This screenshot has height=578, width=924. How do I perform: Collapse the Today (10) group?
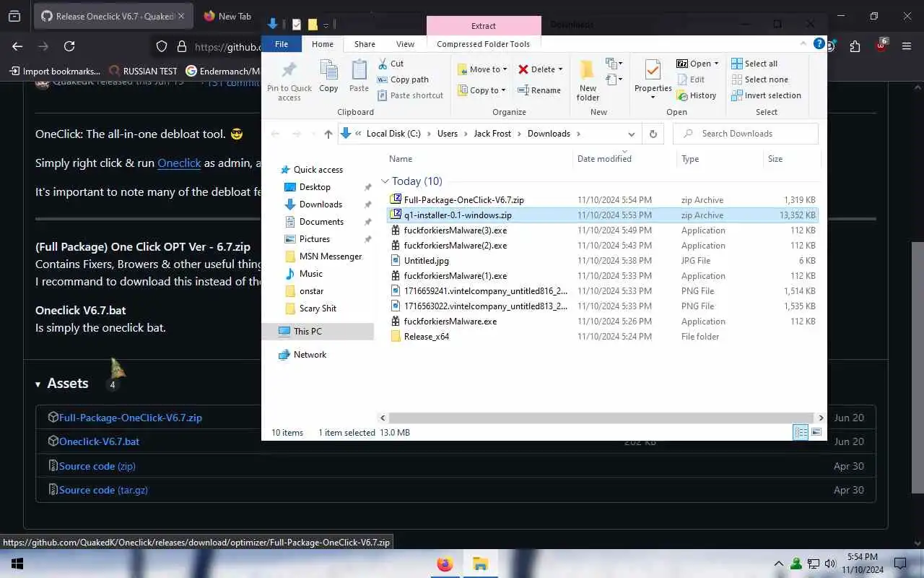[385, 181]
